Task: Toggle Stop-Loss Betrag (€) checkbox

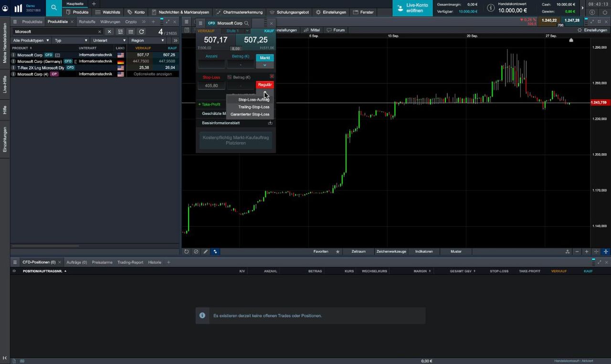Action: pyautogui.click(x=229, y=77)
